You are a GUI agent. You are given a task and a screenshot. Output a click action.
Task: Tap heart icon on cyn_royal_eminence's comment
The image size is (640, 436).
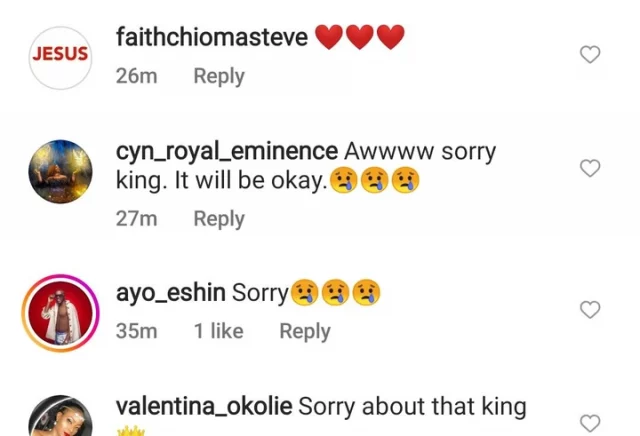coord(590,168)
